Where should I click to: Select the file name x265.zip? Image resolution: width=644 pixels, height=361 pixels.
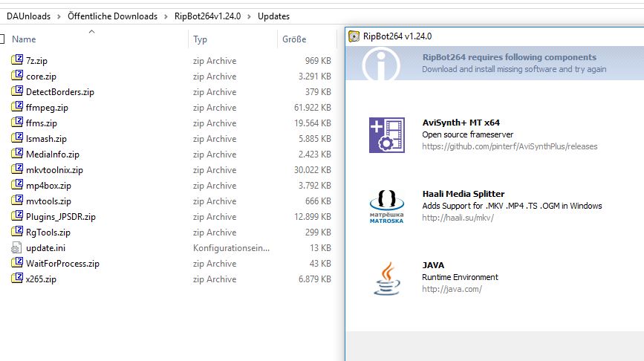(41, 279)
